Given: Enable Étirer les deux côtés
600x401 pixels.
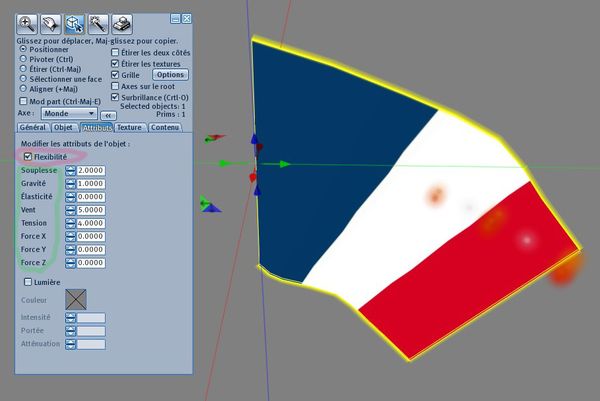Looking at the screenshot, I should (x=115, y=52).
